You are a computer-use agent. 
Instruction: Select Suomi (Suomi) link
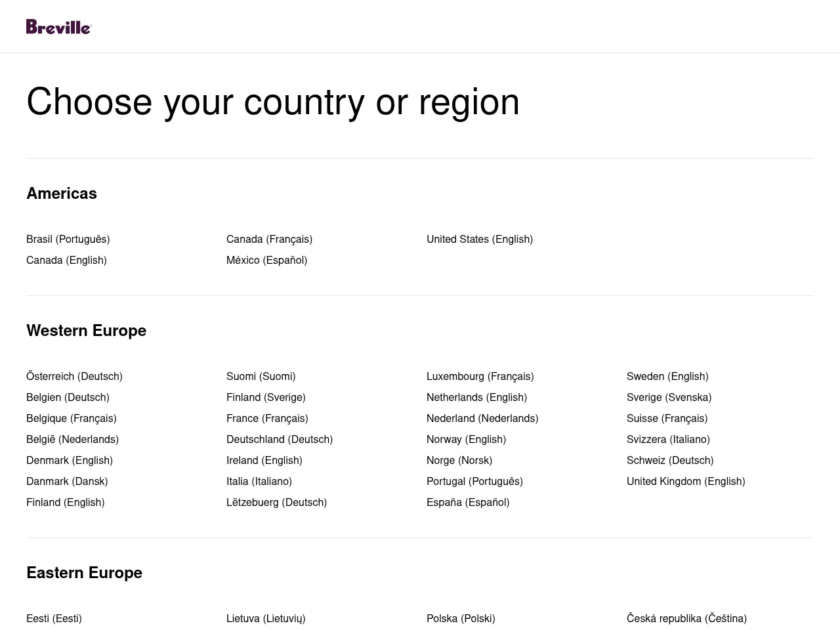(261, 377)
